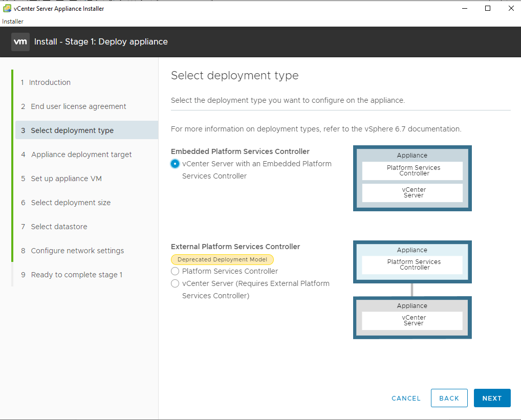The width and height of the screenshot is (521, 420).
Task: Click the vCenter installer app icon in title bar
Action: tap(7, 8)
